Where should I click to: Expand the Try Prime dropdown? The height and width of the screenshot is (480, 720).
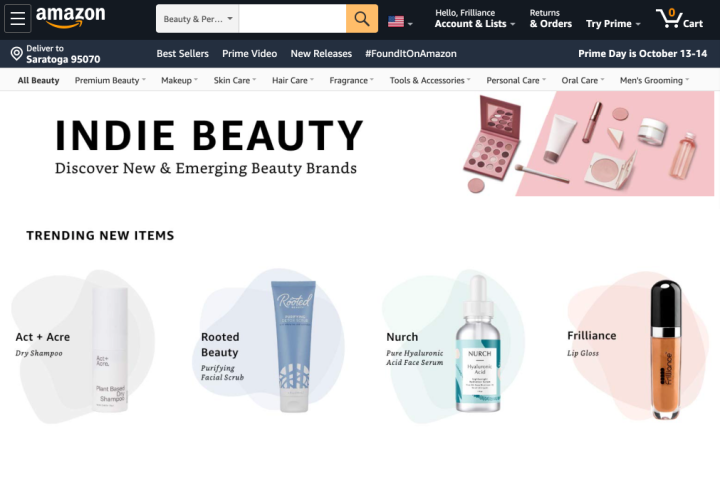(613, 24)
